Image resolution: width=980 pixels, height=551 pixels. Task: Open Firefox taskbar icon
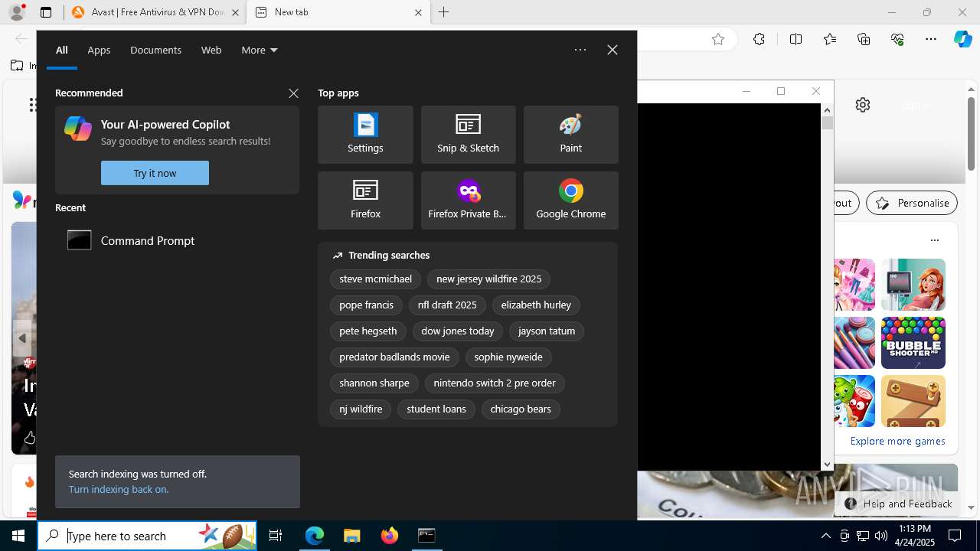coord(389,536)
